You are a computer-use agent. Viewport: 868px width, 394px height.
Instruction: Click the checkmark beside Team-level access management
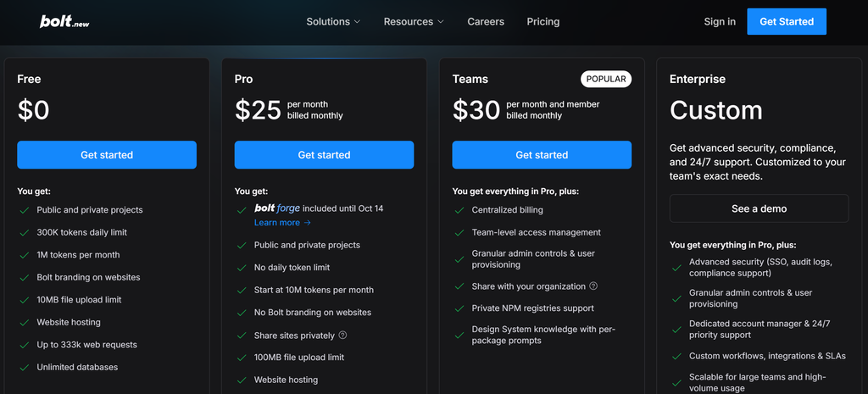[459, 233]
